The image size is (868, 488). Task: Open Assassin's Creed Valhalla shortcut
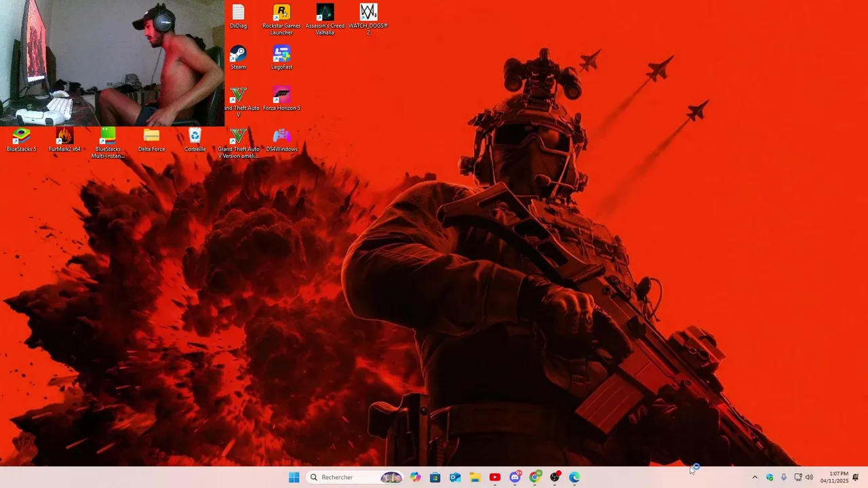pos(325,20)
